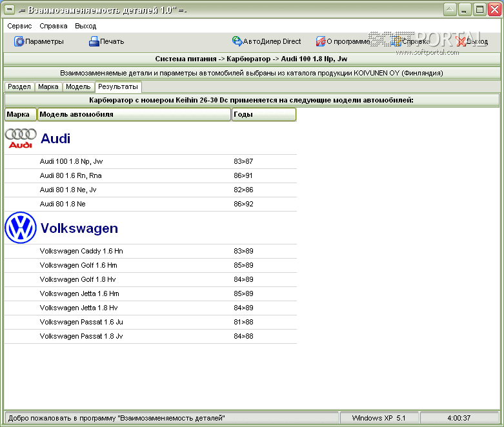Click years value 84>88
This screenshot has height=427, width=504.
click(x=243, y=336)
